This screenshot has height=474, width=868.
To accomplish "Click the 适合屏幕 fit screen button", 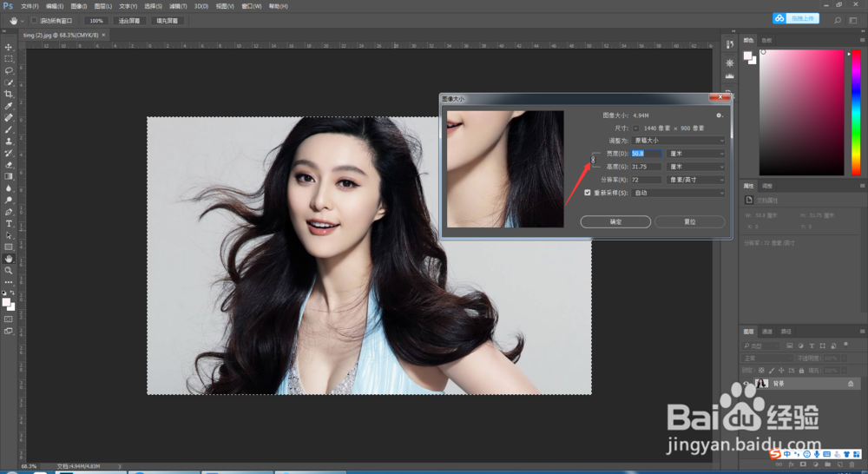I will pyautogui.click(x=129, y=21).
